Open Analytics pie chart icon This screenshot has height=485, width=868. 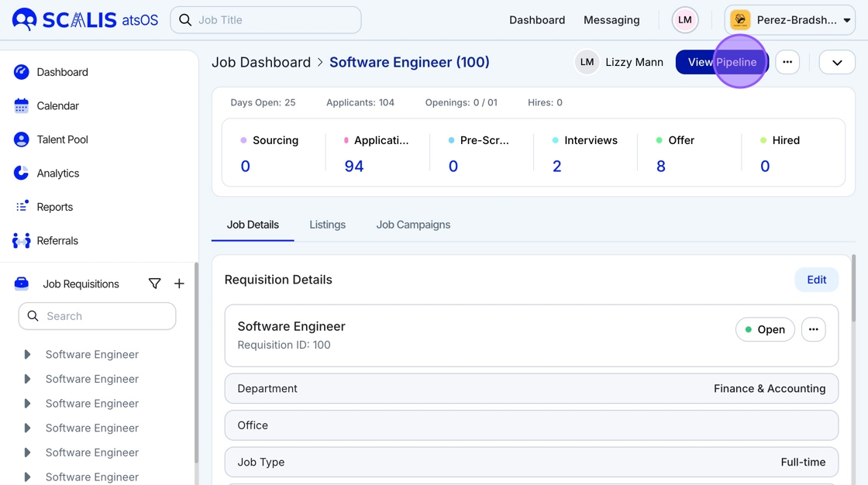click(21, 174)
